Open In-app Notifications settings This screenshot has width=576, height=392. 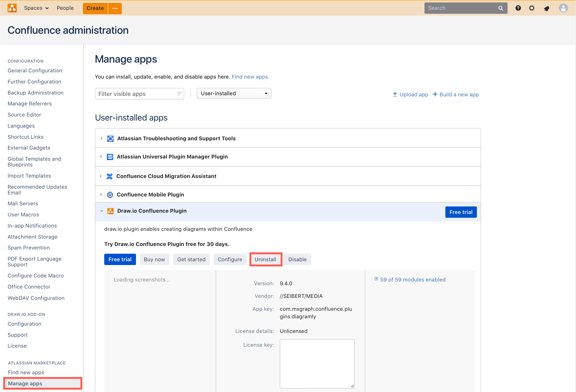(x=32, y=226)
